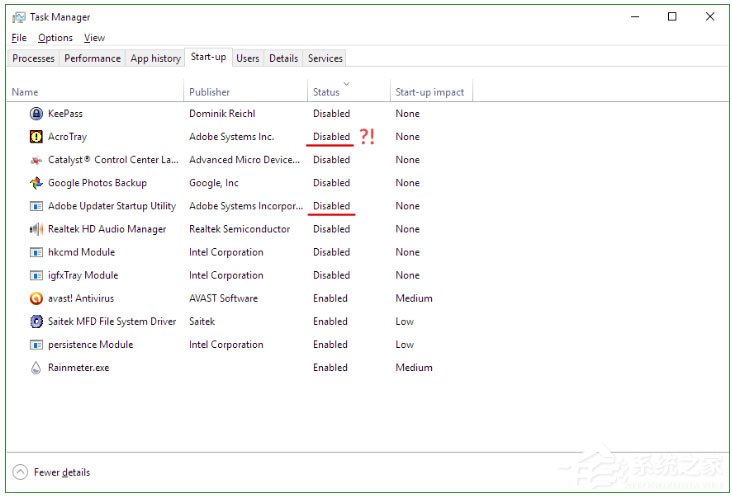Select Saitek MFD File System Driver name
Viewport: 732px width, 498px height.
112,322
